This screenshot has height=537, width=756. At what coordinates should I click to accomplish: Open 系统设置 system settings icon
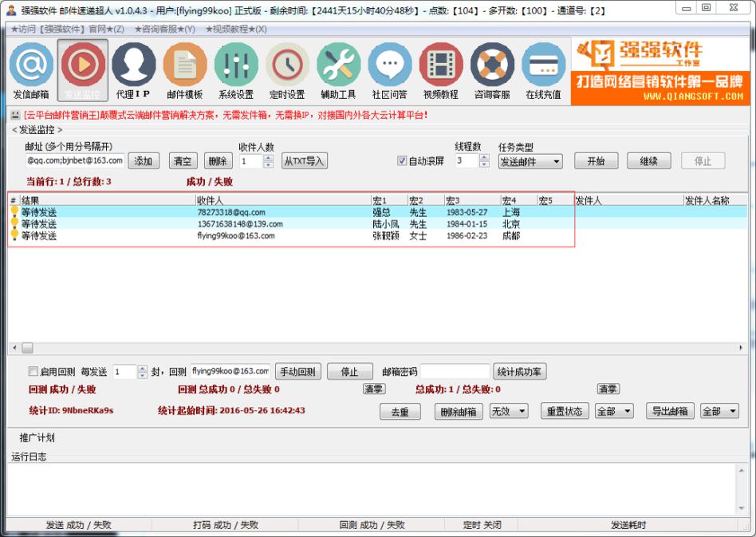pyautogui.click(x=235, y=70)
